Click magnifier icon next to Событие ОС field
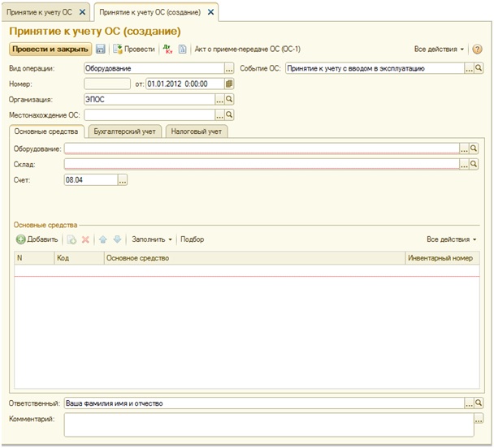Screen dimensions: 494x448 479,69
